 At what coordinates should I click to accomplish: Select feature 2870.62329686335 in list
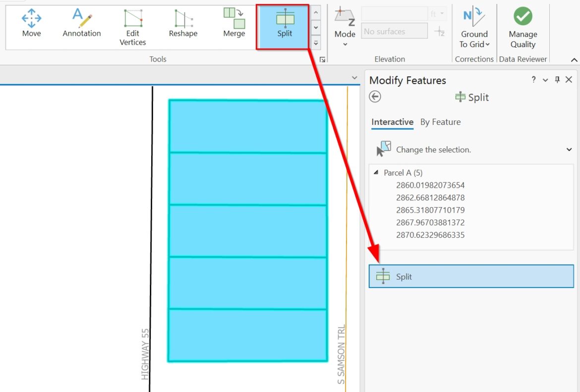(x=430, y=235)
